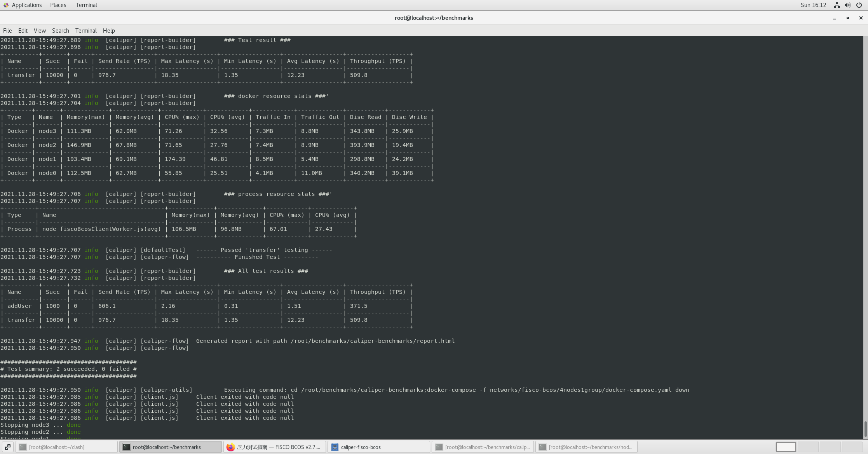868x454 pixels.
Task: Select the first workspace in the switcher
Action: click(x=786, y=447)
